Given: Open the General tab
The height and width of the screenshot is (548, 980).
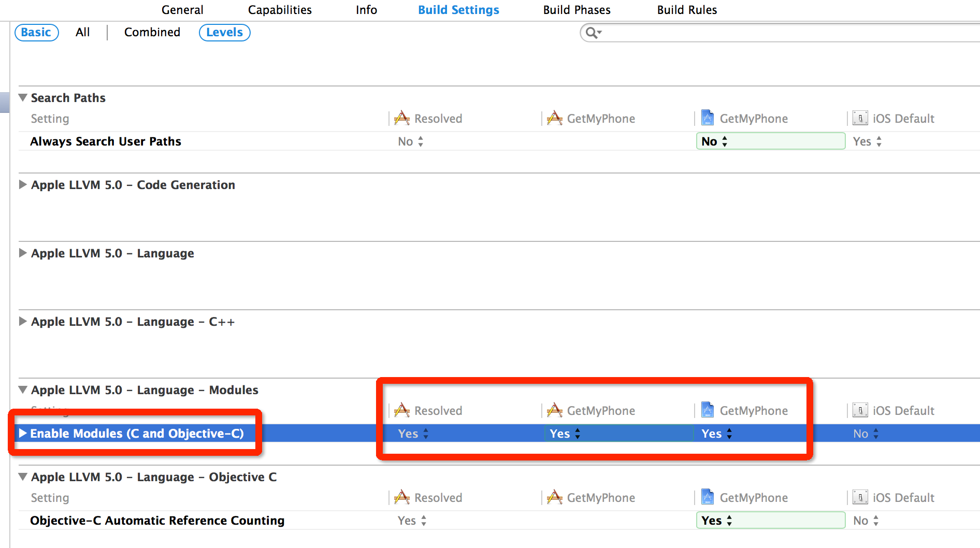Looking at the screenshot, I should coord(182,10).
